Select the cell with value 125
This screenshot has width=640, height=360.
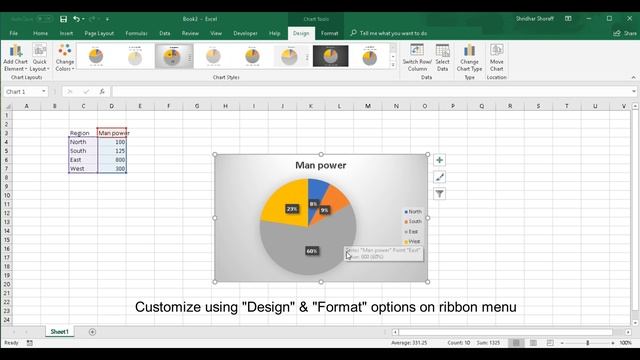point(112,151)
